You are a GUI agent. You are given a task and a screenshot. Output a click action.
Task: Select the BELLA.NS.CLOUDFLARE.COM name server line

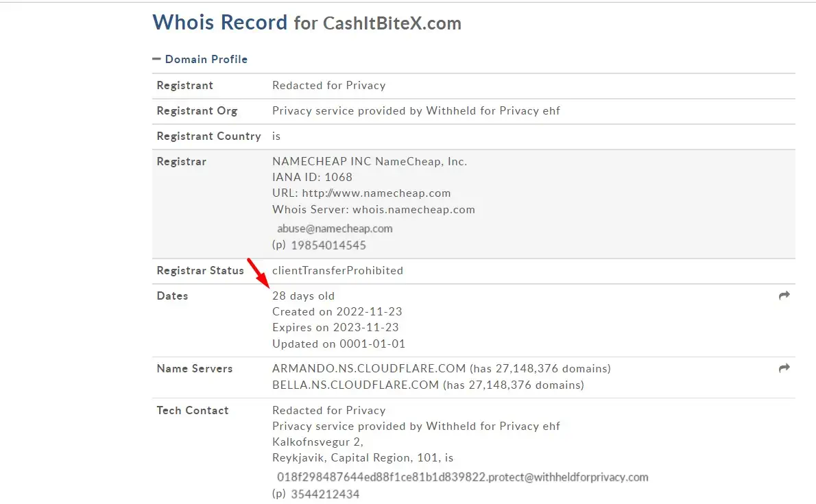[429, 385]
